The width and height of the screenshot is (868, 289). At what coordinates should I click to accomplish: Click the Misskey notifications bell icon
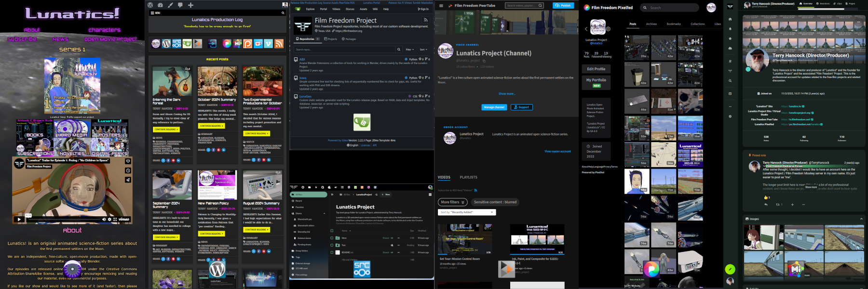730,29
